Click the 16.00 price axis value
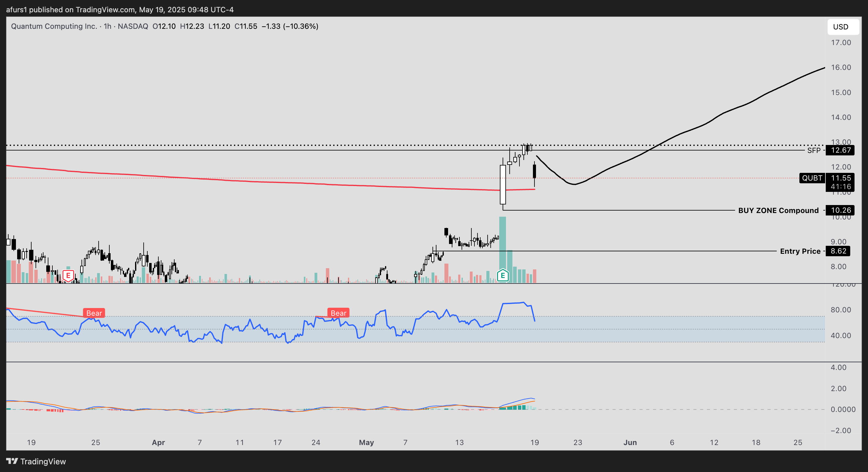 [841, 67]
